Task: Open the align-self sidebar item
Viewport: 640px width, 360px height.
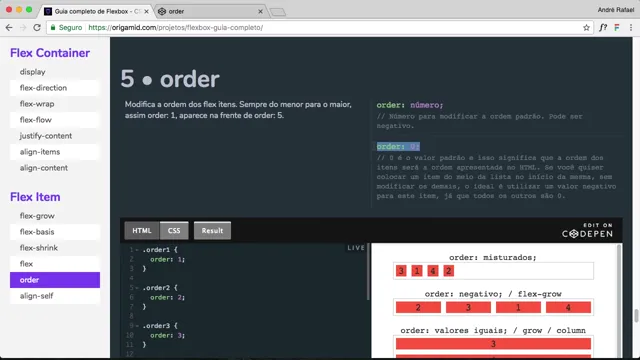Action: [55, 296]
